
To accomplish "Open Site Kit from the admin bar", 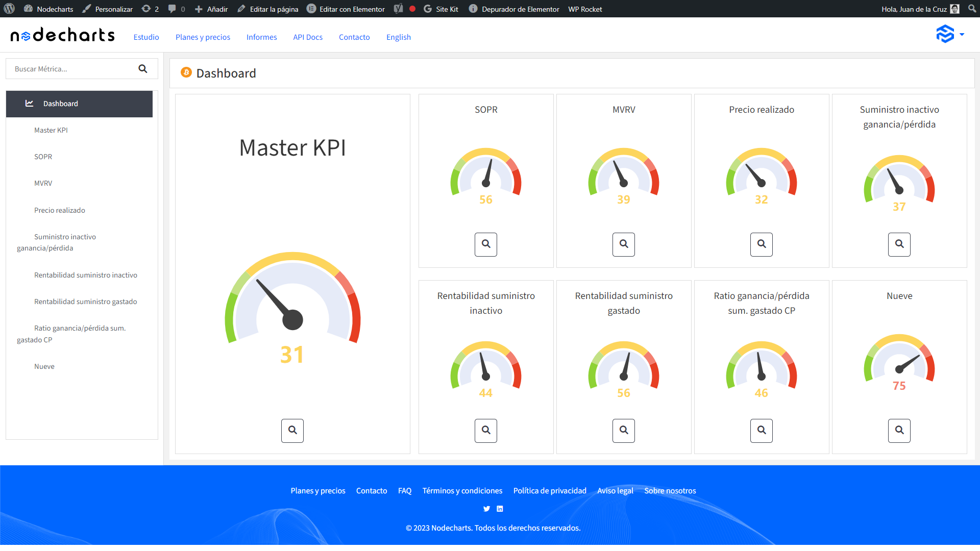I will (441, 9).
